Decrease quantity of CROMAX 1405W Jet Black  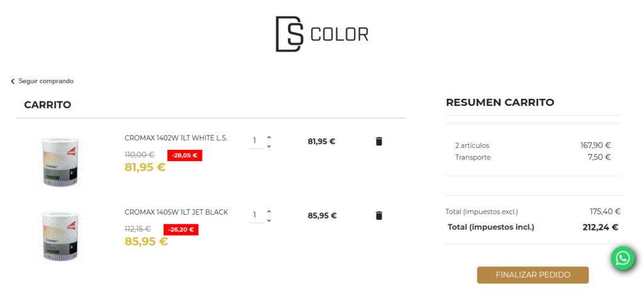click(x=269, y=220)
